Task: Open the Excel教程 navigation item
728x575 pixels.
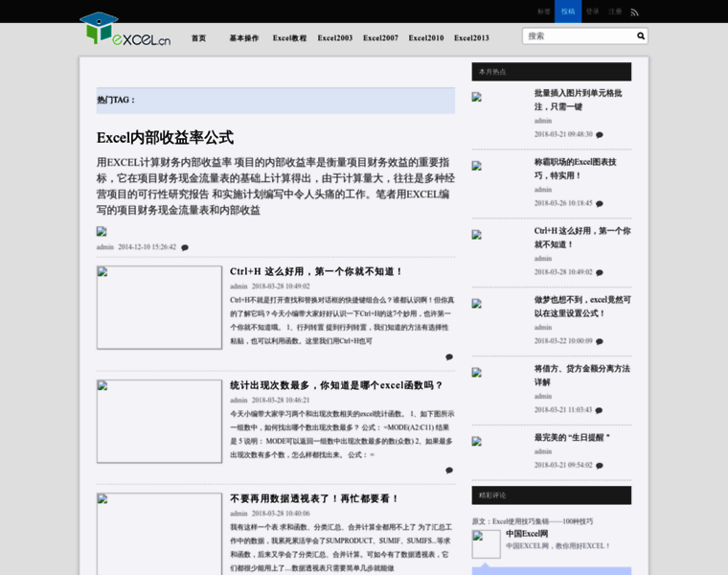Action: [x=289, y=38]
